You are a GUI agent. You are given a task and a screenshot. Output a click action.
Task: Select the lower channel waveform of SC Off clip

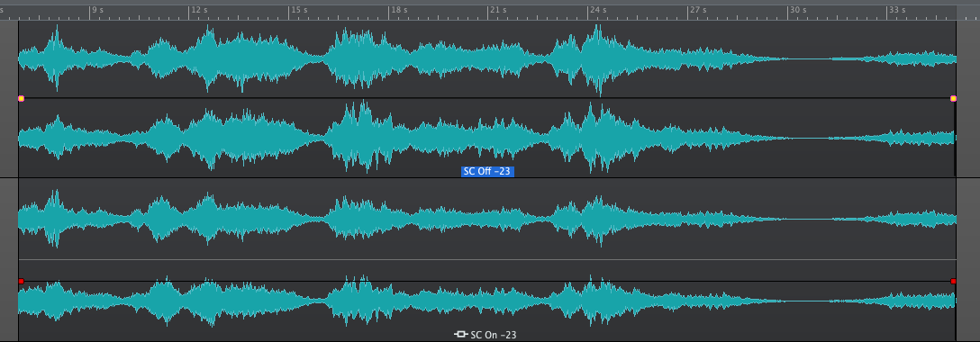pyautogui.click(x=487, y=138)
